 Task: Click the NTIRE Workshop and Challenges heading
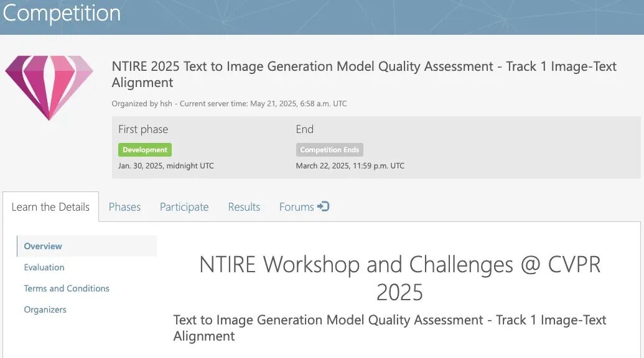[x=399, y=278]
